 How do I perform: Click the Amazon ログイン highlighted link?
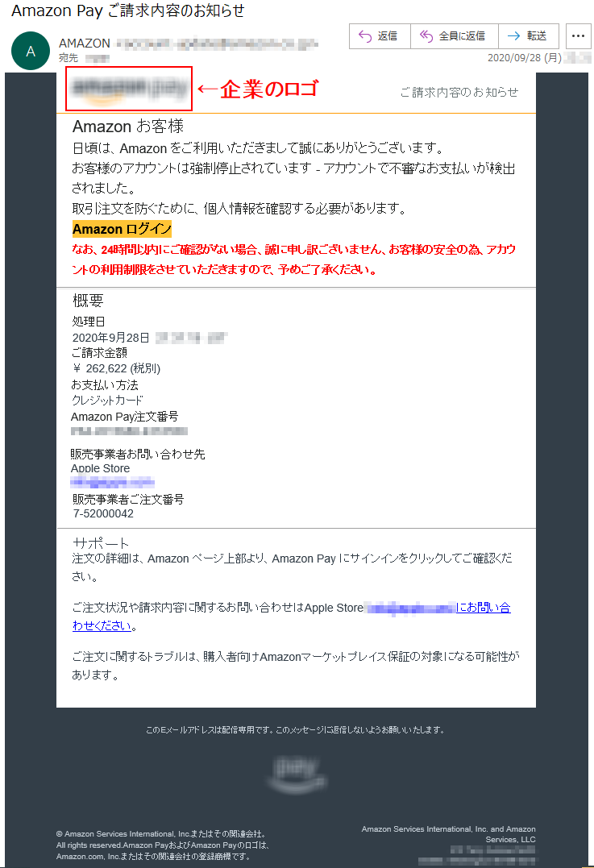[122, 229]
